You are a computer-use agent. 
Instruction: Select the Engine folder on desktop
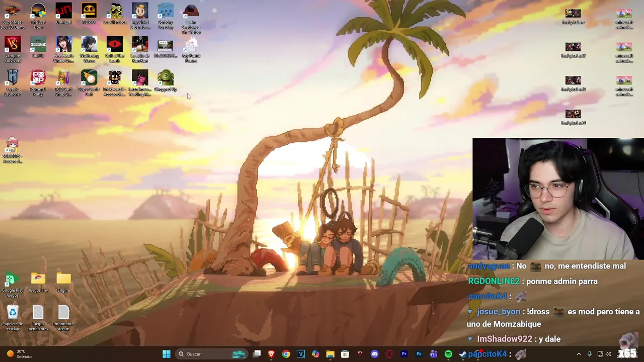click(63, 282)
